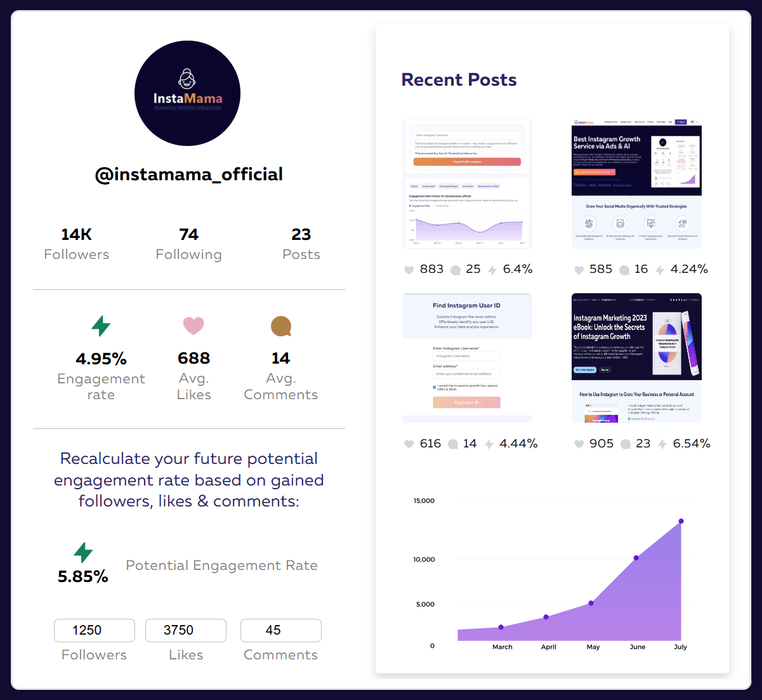The height and width of the screenshot is (700, 762).
Task: Click the comment bubble showing 16 comments
Action: (624, 269)
